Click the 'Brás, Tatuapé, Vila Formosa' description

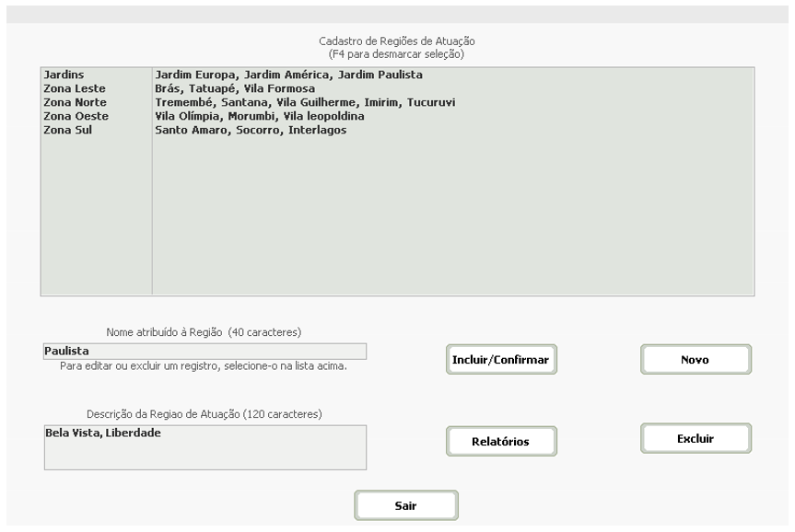tap(235, 88)
